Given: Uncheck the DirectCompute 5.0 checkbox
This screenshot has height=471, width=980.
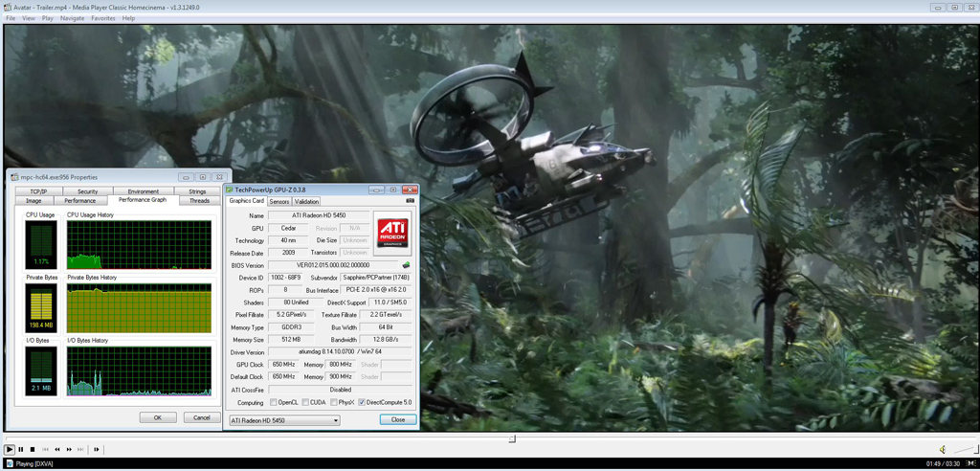Looking at the screenshot, I should (362, 402).
